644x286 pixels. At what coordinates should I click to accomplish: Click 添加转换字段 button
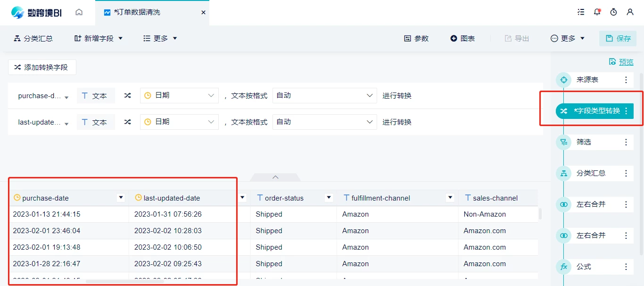42,67
